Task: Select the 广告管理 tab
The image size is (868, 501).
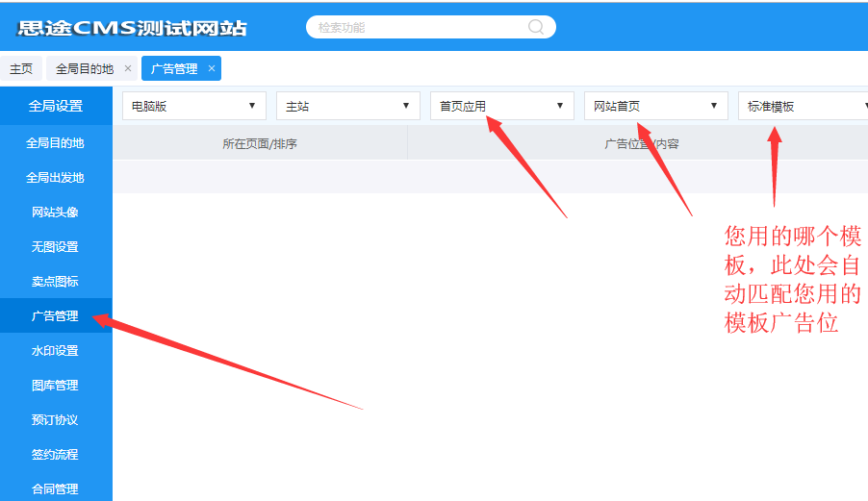Action: click(x=174, y=68)
